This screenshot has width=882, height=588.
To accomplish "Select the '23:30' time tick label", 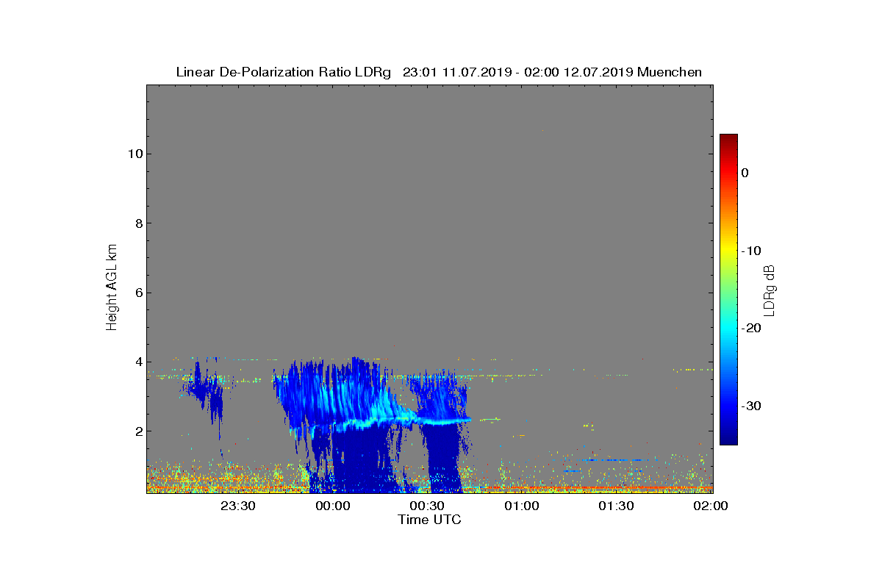I will tap(238, 506).
